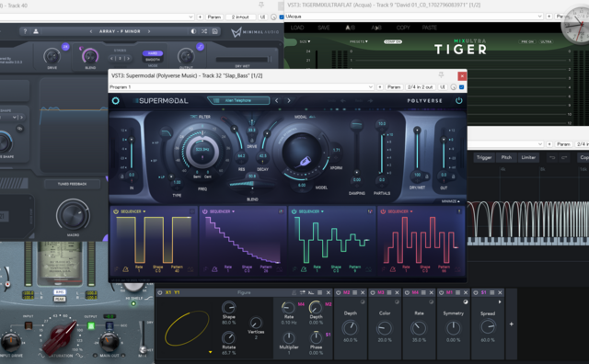Click the Shape knob in Figure modulator
Image resolution: width=589 pixels, height=364 pixels.
[228, 308]
